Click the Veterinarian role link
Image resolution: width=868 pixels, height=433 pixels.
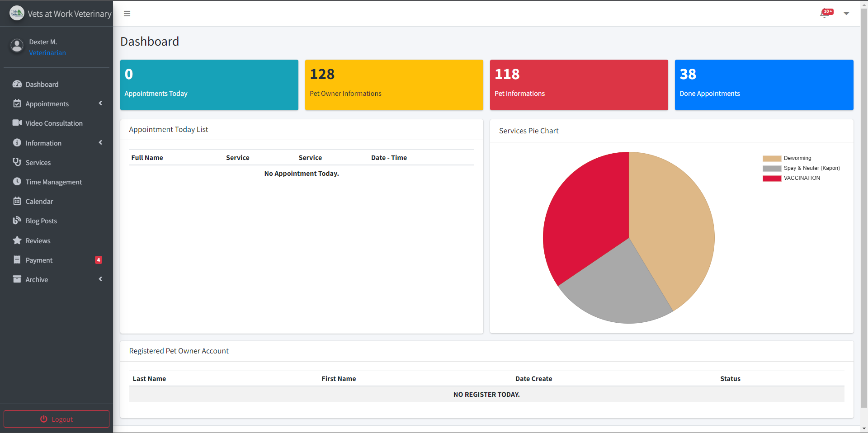coord(47,53)
